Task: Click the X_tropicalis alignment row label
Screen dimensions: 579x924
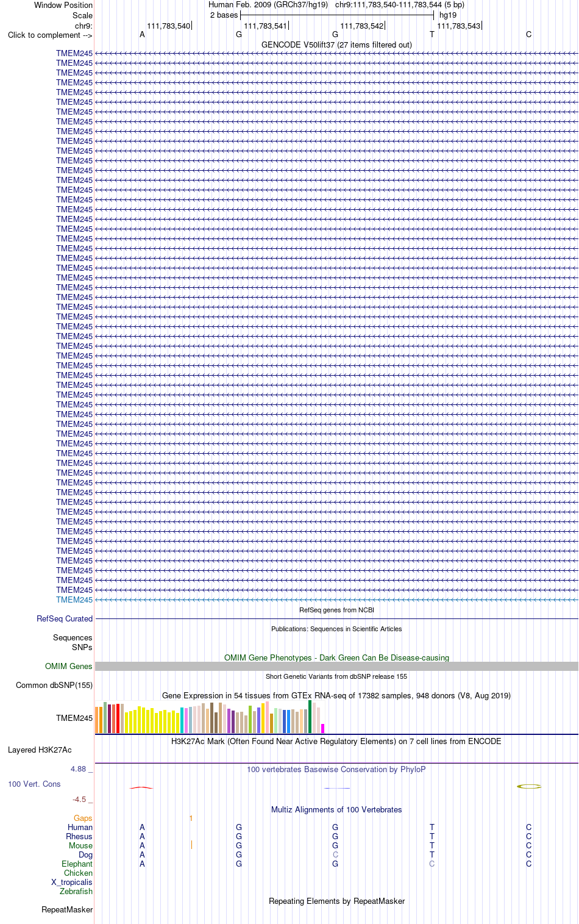Action: 72,882
